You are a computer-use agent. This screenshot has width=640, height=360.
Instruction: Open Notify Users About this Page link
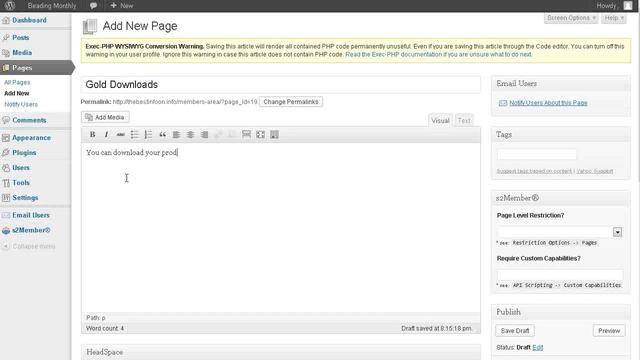tap(548, 103)
